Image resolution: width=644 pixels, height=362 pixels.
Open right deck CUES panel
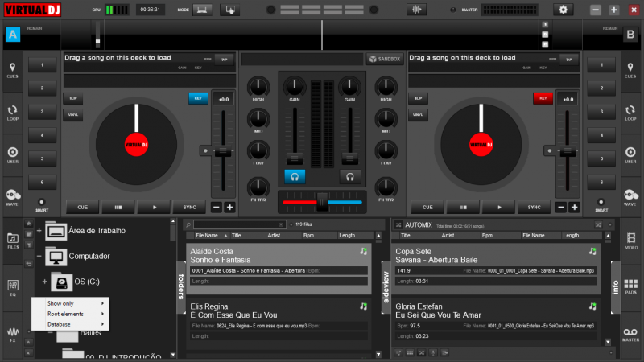[630, 70]
